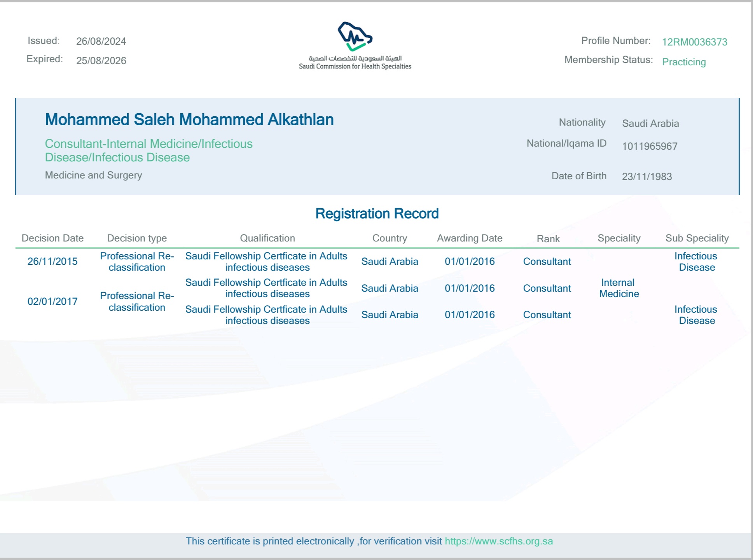Image resolution: width=753 pixels, height=560 pixels.
Task: Select the 26/11/2015 decision date cell
Action: tap(52, 261)
